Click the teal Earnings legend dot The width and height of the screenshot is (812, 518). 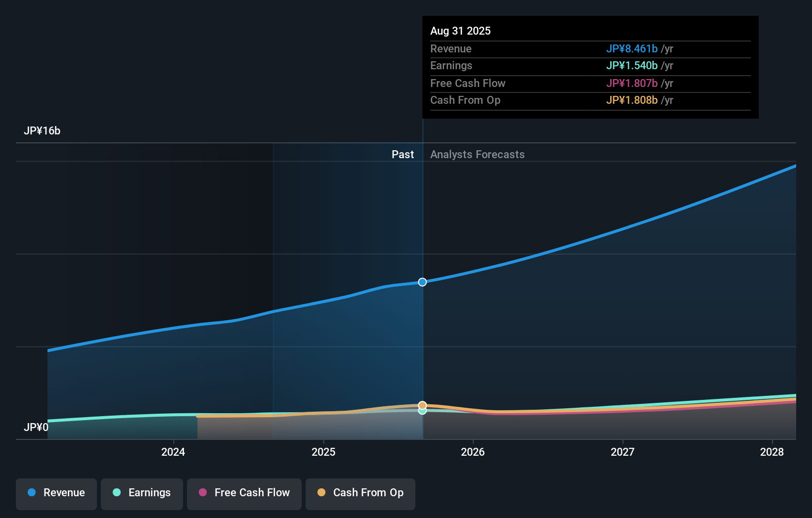(118, 493)
